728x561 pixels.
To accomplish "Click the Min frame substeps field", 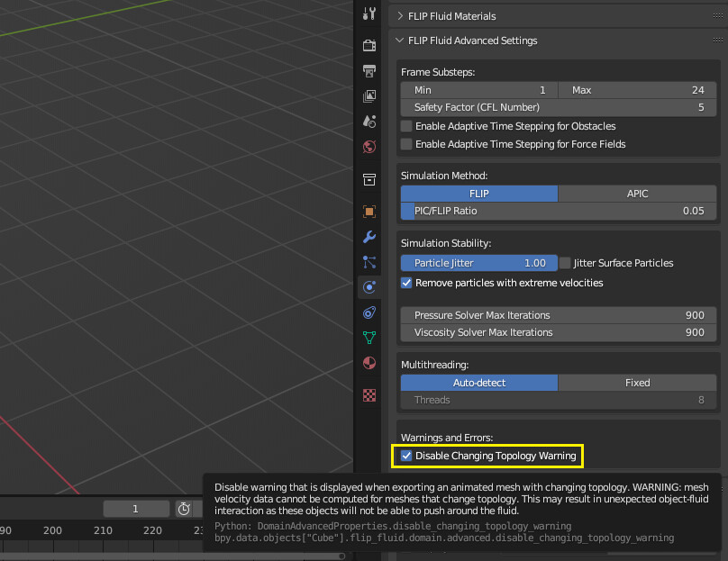I will [479, 90].
